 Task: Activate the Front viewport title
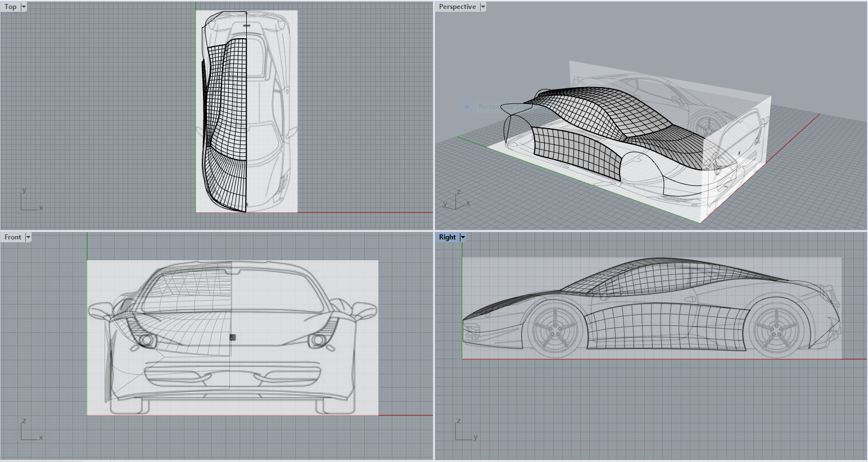(x=13, y=237)
